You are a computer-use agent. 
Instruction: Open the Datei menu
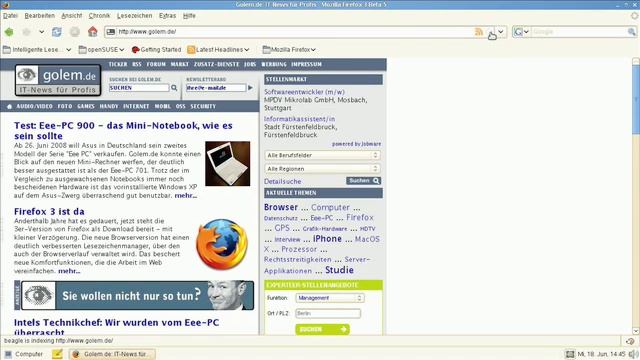click(10, 16)
